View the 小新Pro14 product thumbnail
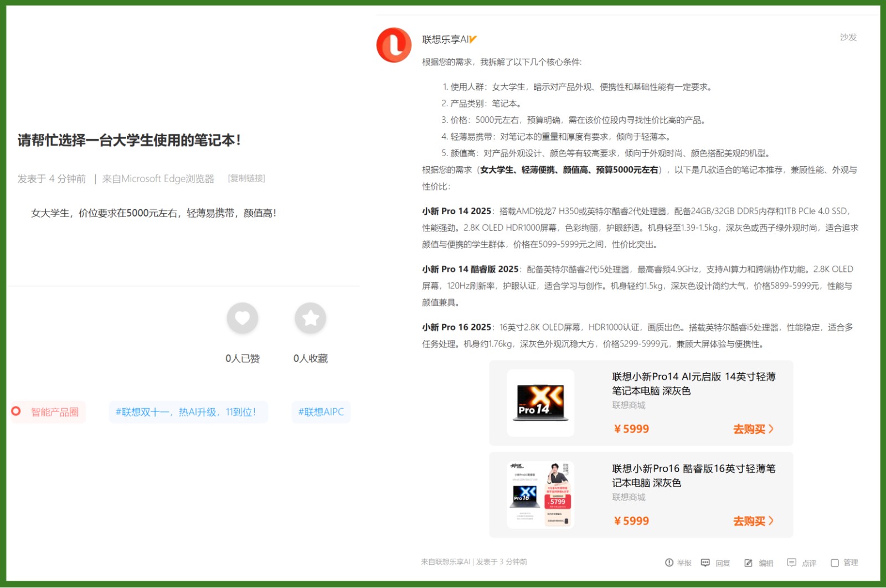Viewport: 886px width, 588px height. click(540, 403)
